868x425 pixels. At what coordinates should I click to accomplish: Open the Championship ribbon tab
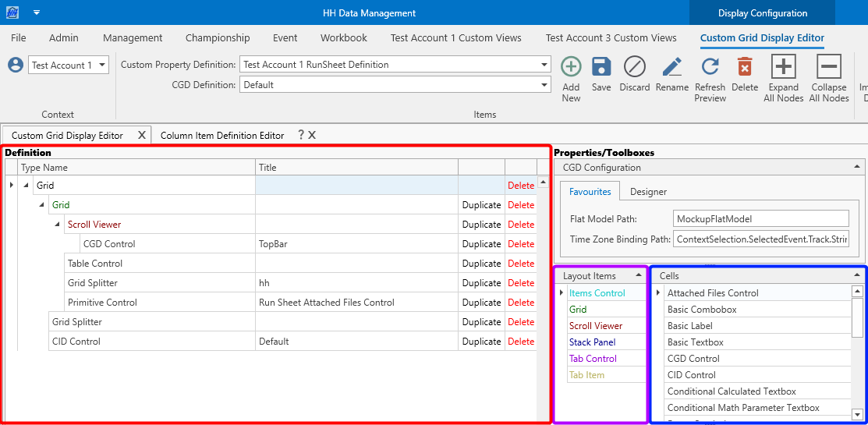(218, 37)
